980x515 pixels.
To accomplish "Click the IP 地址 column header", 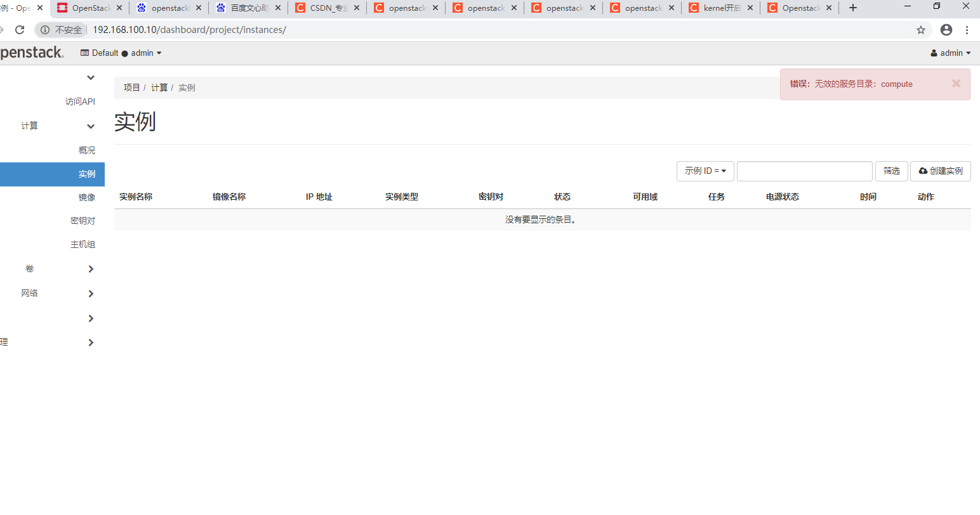I will pyautogui.click(x=319, y=197).
